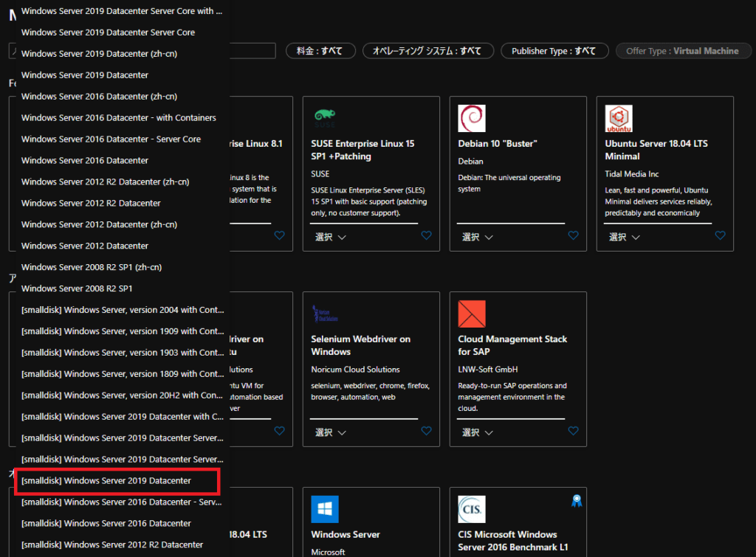Favorite the Ubuntu Server 18.04 LTS Minimal offer
This screenshot has width=756, height=557.
click(720, 235)
